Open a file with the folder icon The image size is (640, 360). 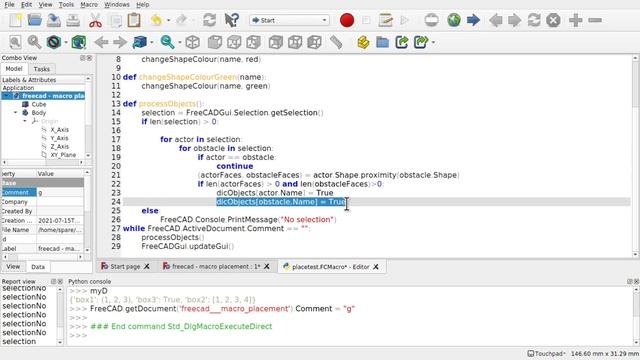point(35,20)
